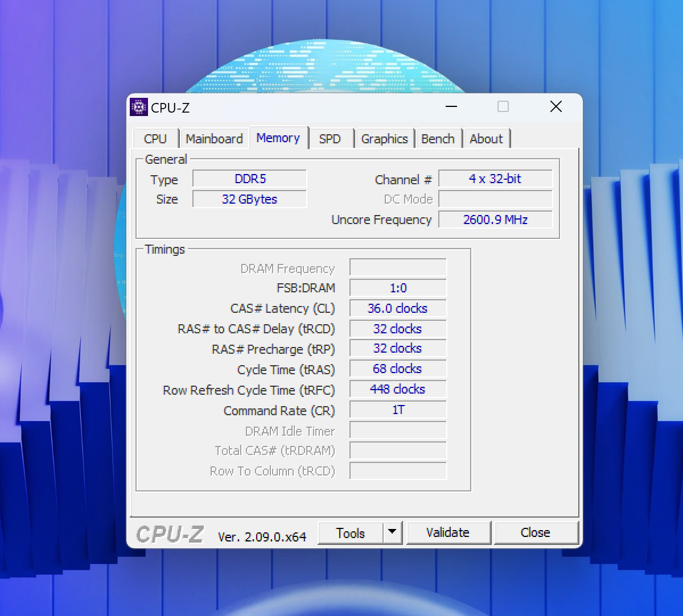Screen dimensions: 683x616
Task: Close the CPU-Z window via title bar X
Action: (x=556, y=106)
